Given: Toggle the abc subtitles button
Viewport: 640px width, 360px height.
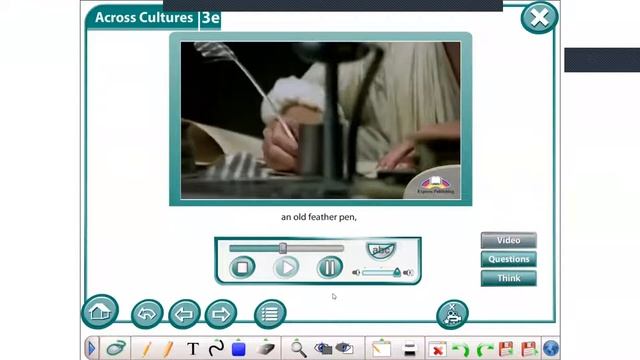Looking at the screenshot, I should [x=381, y=250].
